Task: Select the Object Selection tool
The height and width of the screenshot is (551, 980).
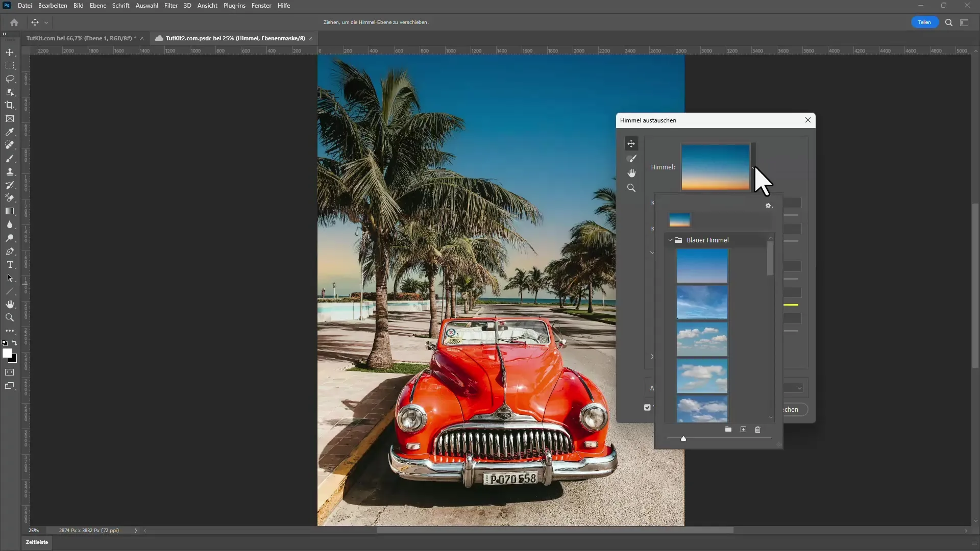Action: click(x=10, y=92)
